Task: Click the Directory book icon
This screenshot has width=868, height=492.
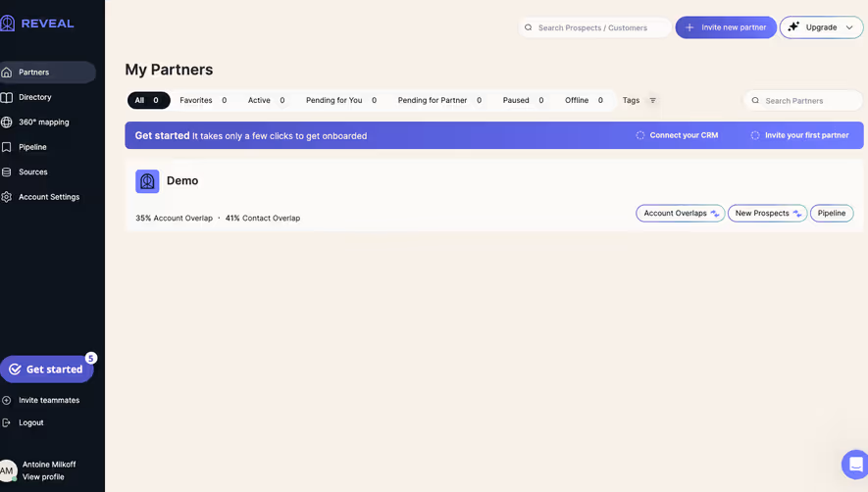Action: (x=7, y=97)
